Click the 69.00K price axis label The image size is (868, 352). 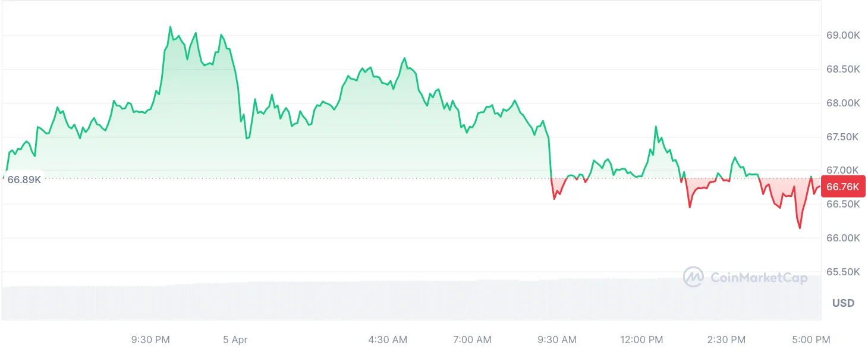(x=844, y=36)
